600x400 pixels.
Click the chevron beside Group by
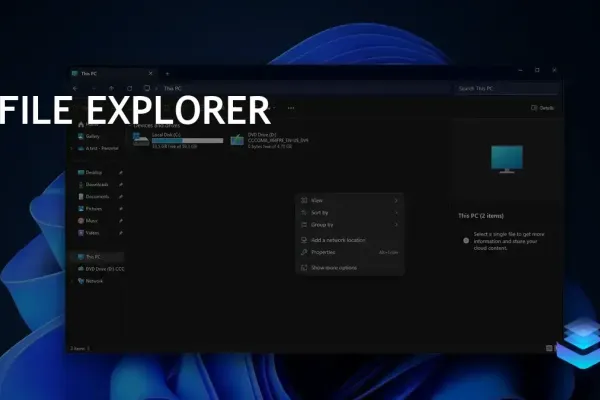[396, 225]
